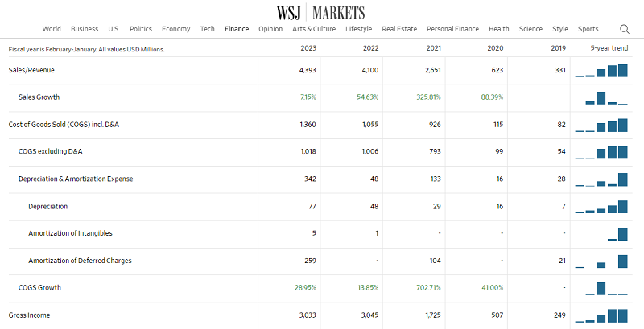Open the Sports section link

click(x=588, y=29)
